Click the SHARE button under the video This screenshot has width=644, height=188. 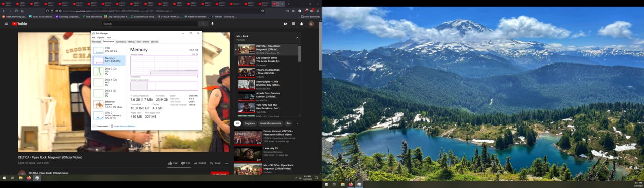200,163
